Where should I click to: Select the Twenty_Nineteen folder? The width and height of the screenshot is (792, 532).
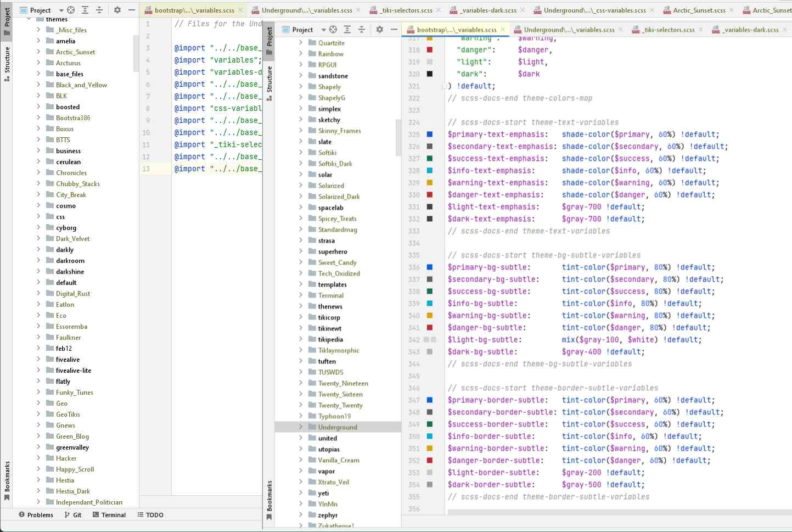point(342,383)
